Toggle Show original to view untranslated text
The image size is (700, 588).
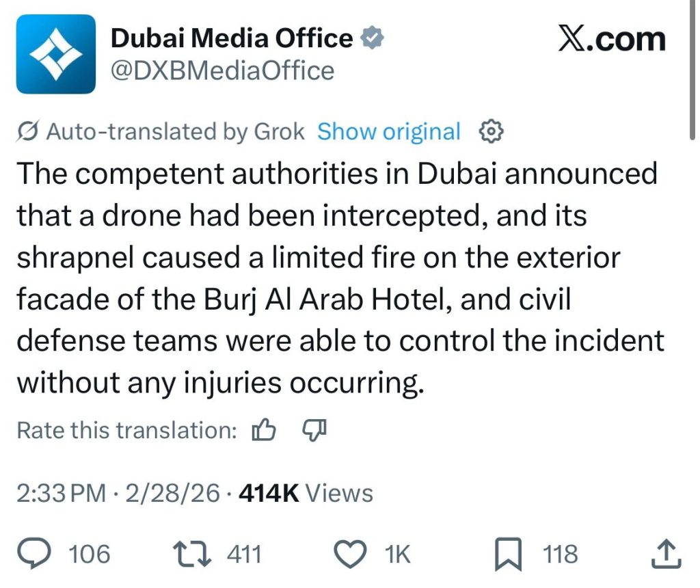point(388,131)
